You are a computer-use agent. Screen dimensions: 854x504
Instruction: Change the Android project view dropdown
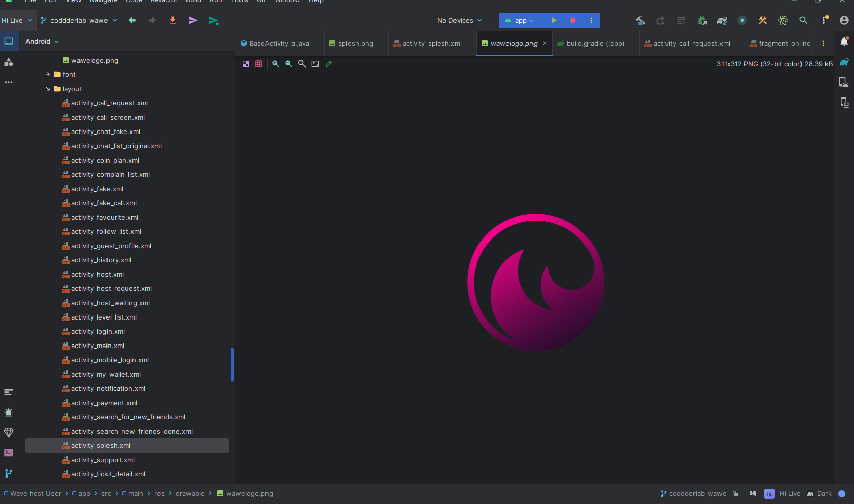tap(42, 41)
